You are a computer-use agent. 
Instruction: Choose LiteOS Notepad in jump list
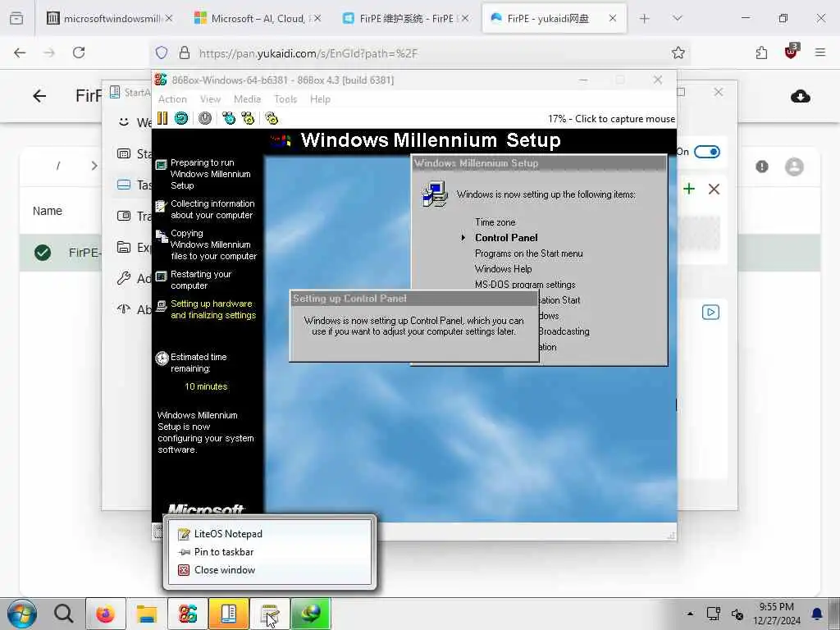tap(269, 533)
